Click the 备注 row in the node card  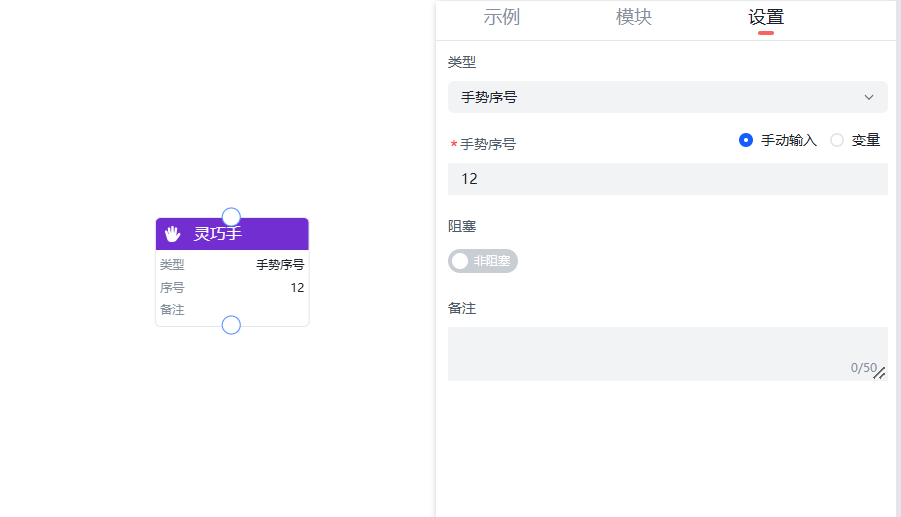232,310
